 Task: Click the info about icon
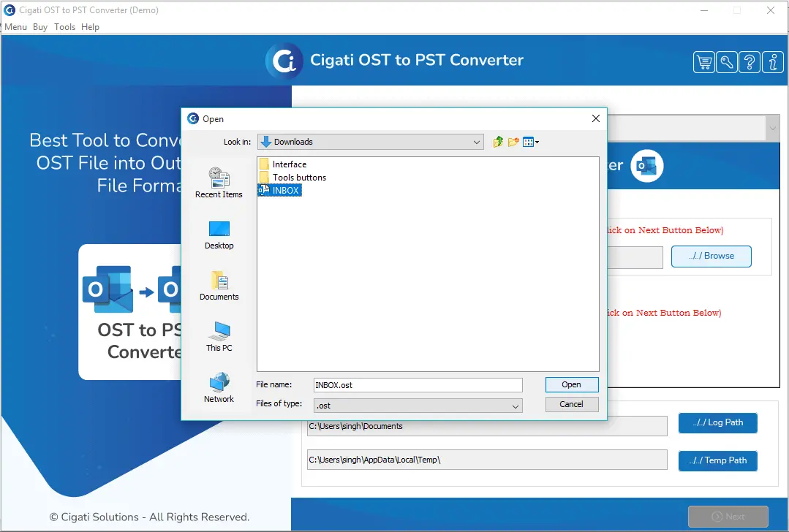[x=772, y=62]
